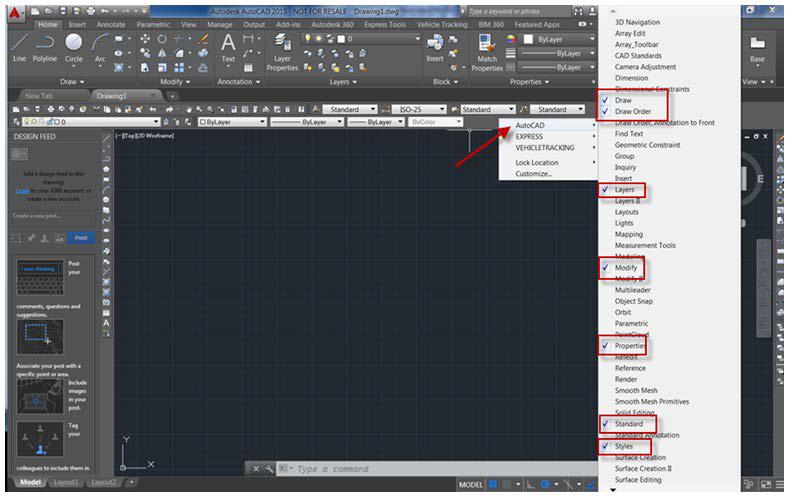Click Login link in Design Feed

point(22,191)
